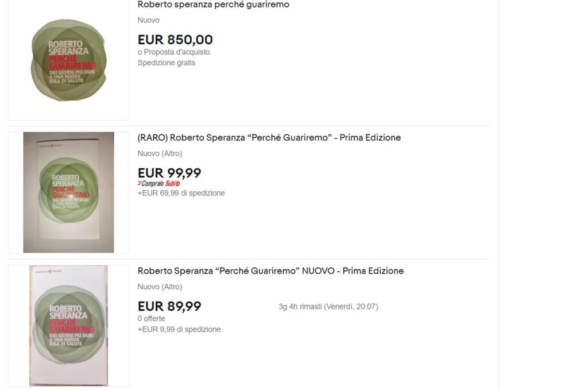Image resolution: width=588 pixels, height=390 pixels.
Task: Click "Spedizione gratis" on first listing
Action: (167, 63)
